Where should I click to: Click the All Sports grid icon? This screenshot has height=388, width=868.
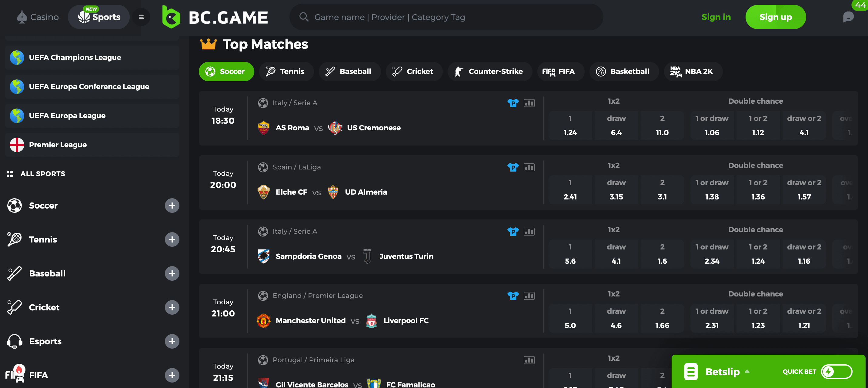(10, 174)
